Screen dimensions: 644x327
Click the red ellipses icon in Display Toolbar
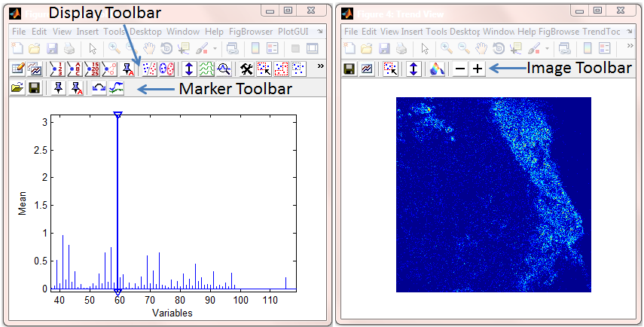click(167, 69)
